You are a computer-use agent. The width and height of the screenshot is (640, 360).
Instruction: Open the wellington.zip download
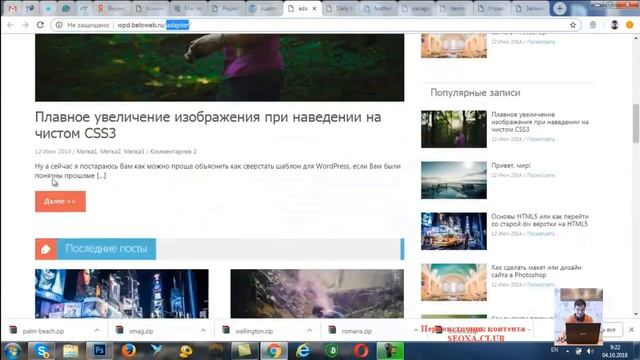pyautogui.click(x=254, y=331)
